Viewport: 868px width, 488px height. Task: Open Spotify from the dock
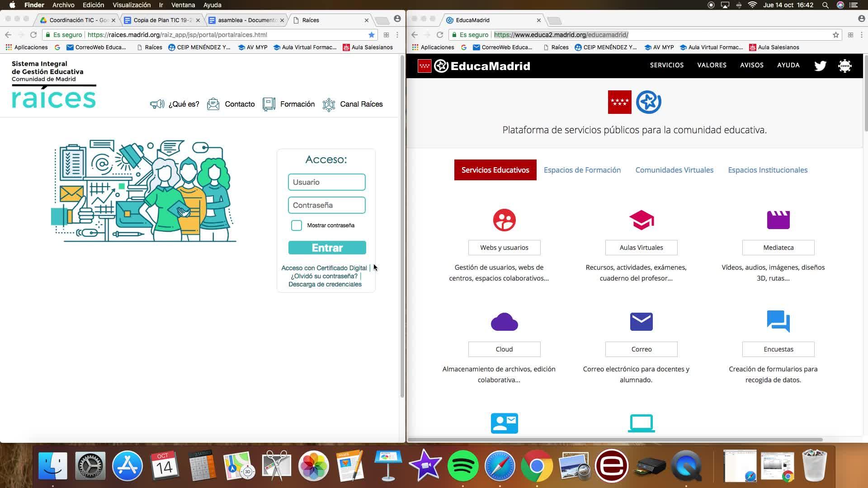[x=462, y=466]
